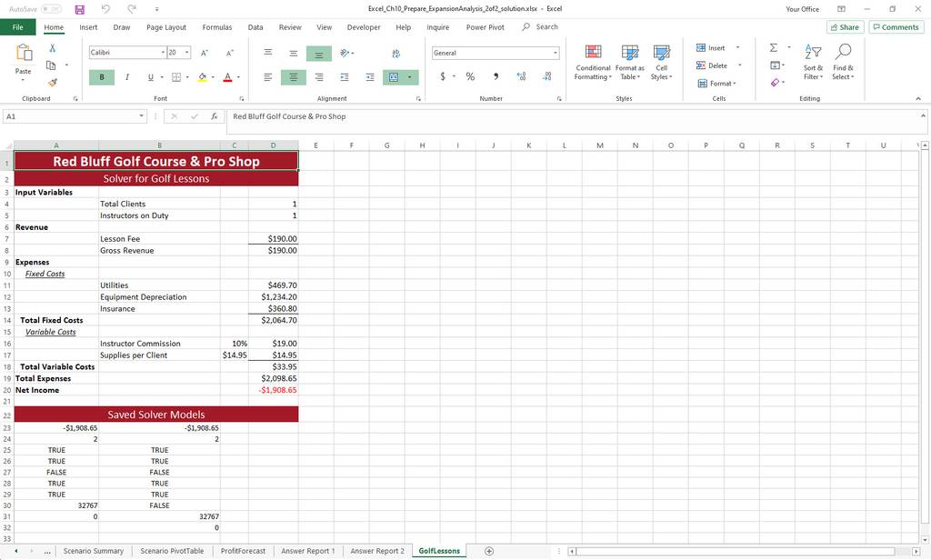Toggle the AutoSave switch
The width and height of the screenshot is (931, 560).
tap(51, 9)
